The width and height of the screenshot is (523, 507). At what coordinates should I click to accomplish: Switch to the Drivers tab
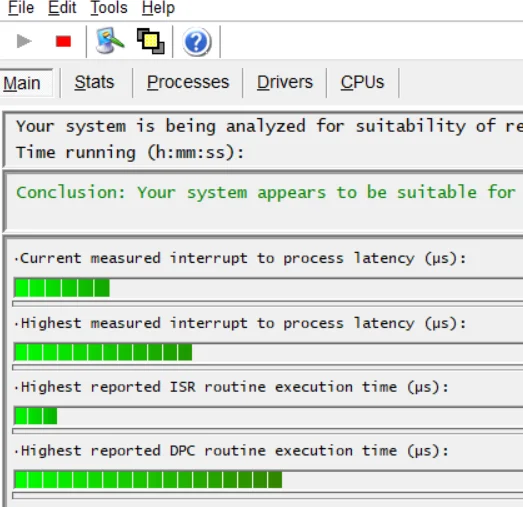coord(285,82)
